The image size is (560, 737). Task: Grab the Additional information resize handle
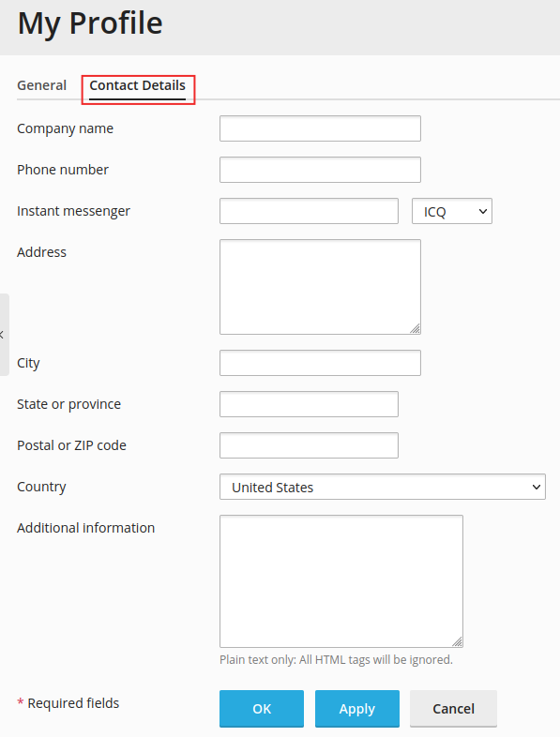click(x=457, y=641)
